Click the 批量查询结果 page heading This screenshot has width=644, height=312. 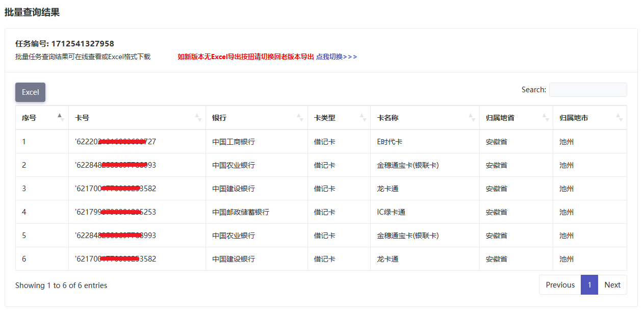click(32, 12)
